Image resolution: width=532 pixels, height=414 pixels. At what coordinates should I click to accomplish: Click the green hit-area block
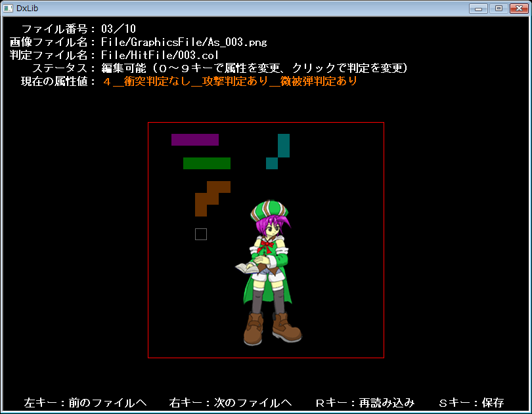pyautogui.click(x=207, y=163)
